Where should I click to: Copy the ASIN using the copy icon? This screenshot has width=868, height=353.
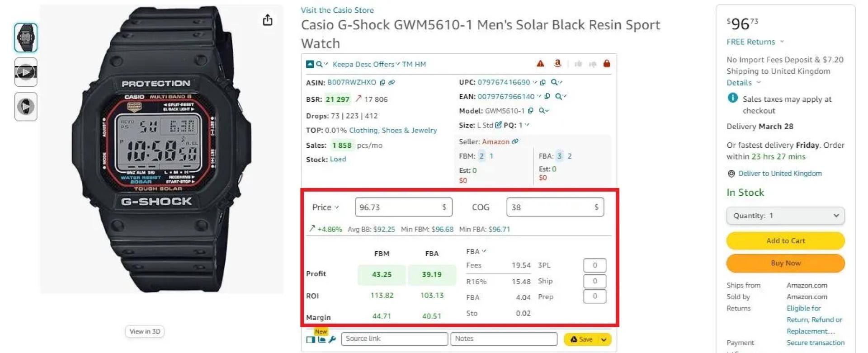(x=382, y=82)
